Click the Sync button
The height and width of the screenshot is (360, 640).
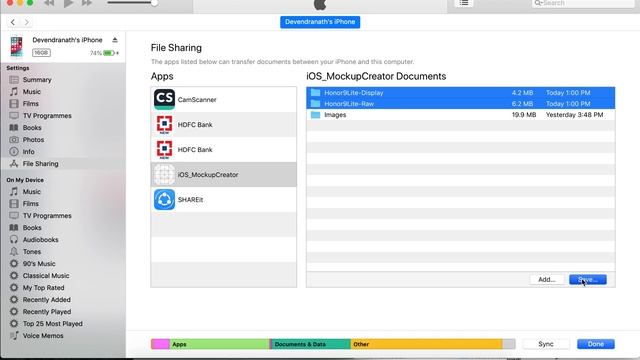tap(546, 344)
